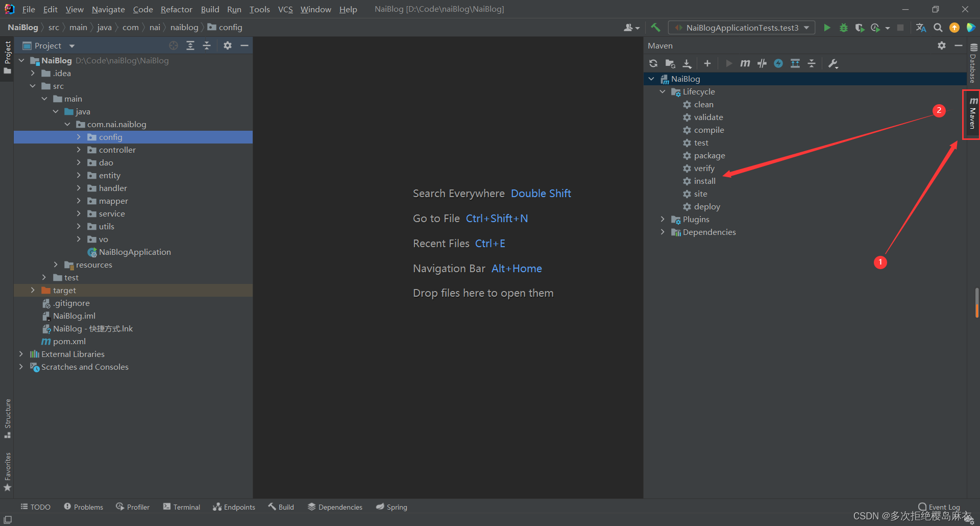Screen dimensions: 980x526
Task: Click the translation icon in the top toolbar
Action: point(921,28)
